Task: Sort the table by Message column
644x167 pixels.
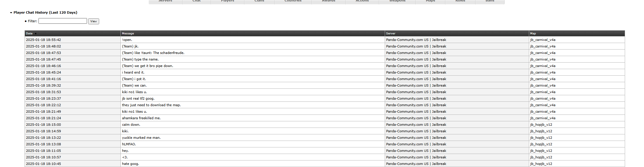Action: [x=128, y=34]
